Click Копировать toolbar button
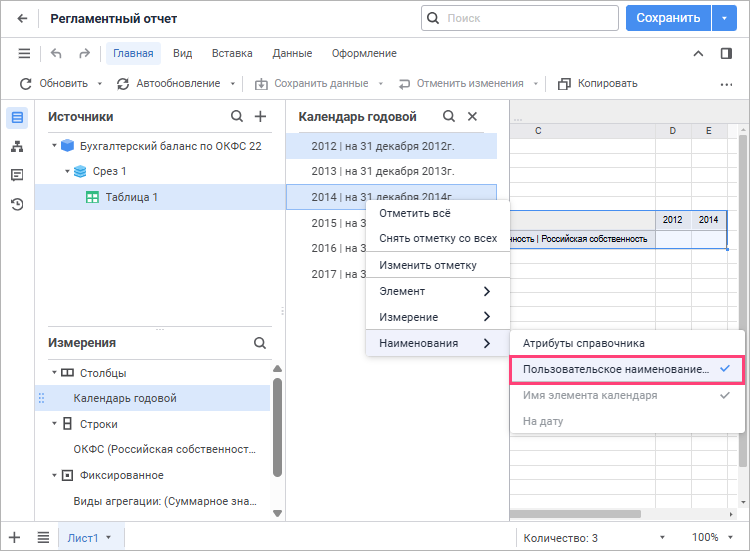This screenshot has height=551, width=750. pyautogui.click(x=597, y=84)
